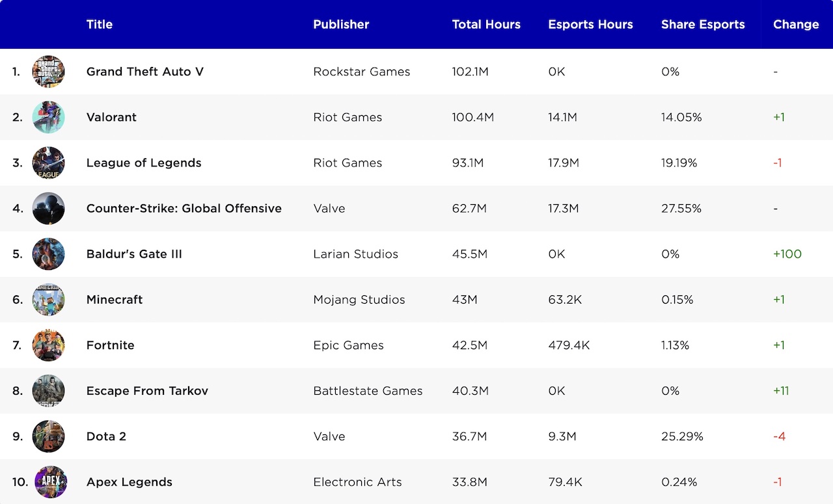Click the 40.3M total hours value

(469, 391)
